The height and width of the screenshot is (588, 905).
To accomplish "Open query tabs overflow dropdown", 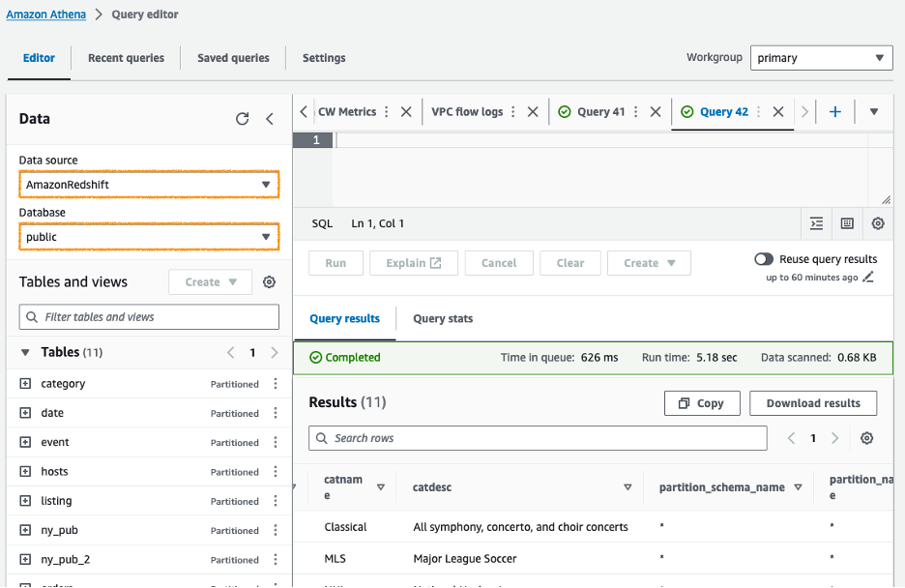I will pos(874,112).
